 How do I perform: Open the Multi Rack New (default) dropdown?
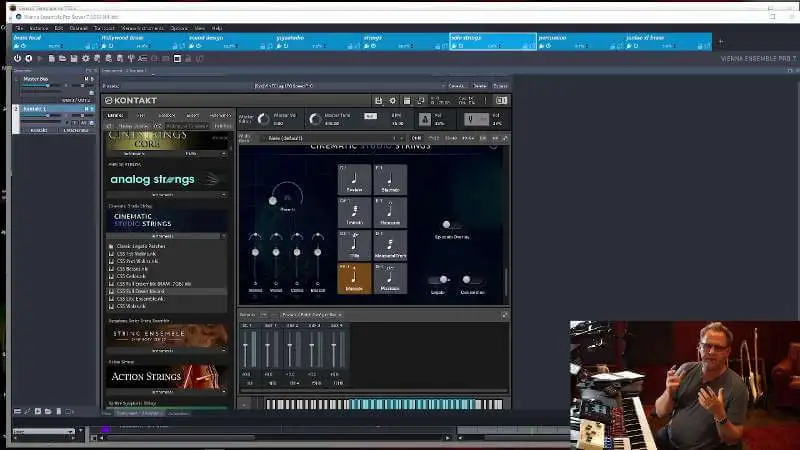pyautogui.click(x=334, y=138)
